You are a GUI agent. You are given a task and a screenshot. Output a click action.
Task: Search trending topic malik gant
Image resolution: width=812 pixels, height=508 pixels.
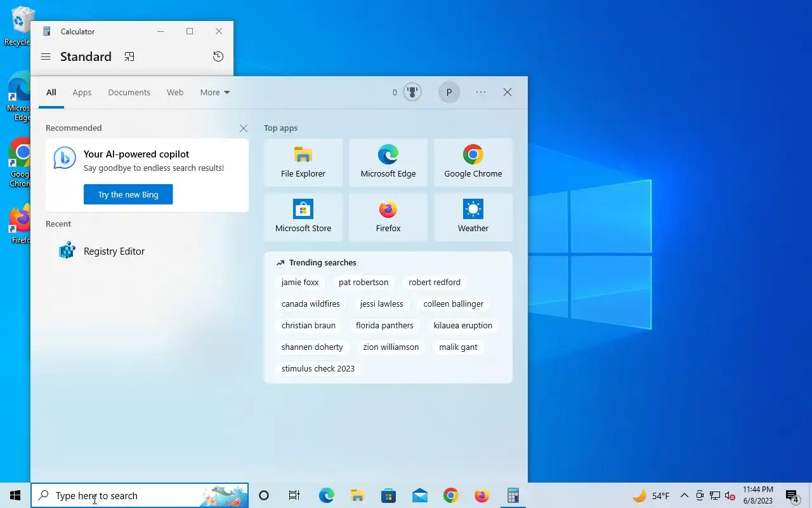(458, 347)
